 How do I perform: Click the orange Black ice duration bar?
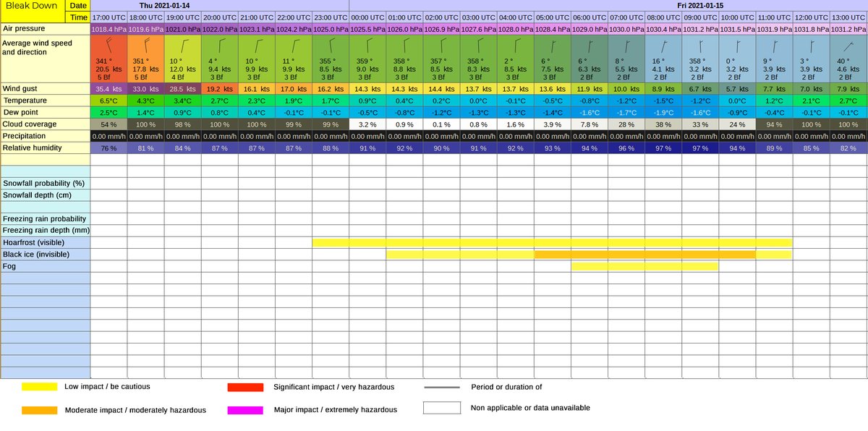tap(645, 254)
